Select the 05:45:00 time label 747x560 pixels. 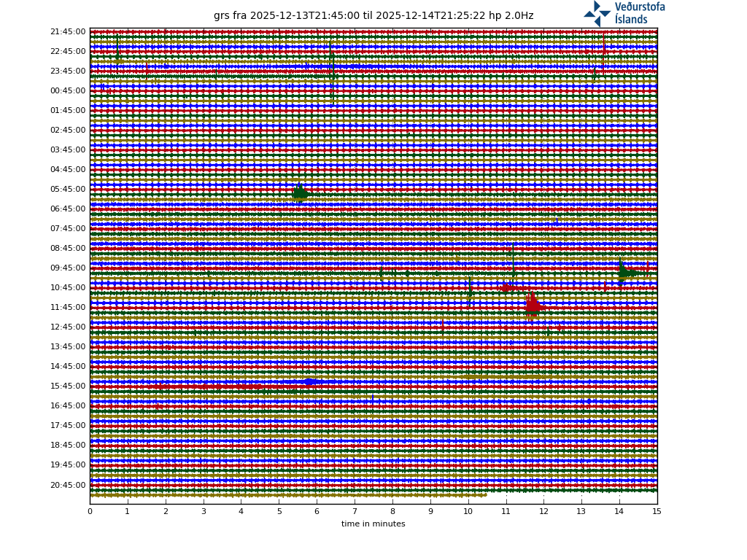pyautogui.click(x=68, y=190)
